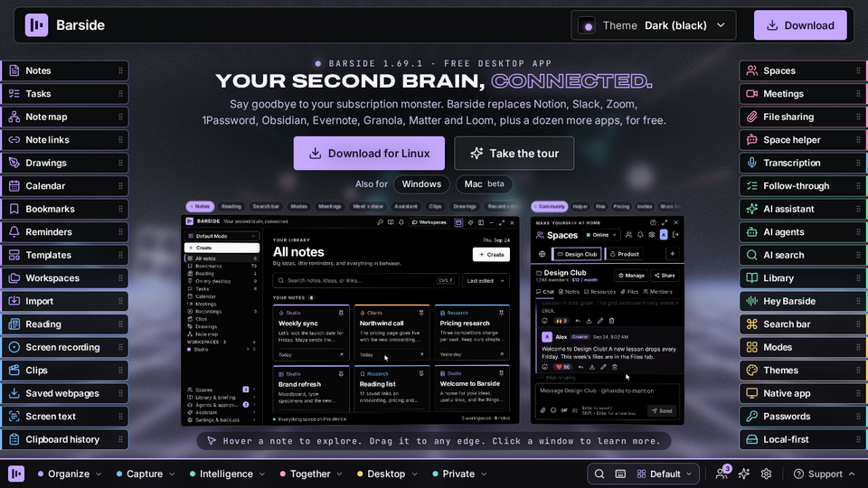Click the Download button in header
This screenshot has height=488, width=868.
(800, 25)
